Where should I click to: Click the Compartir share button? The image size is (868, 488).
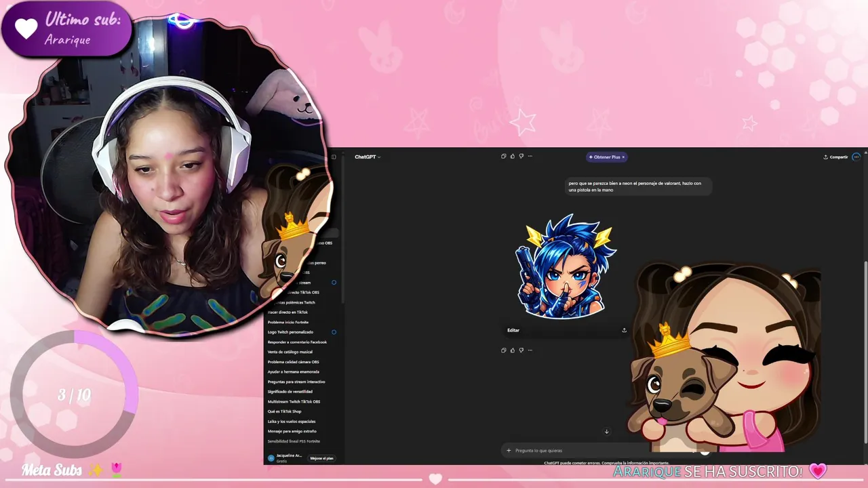pos(835,157)
